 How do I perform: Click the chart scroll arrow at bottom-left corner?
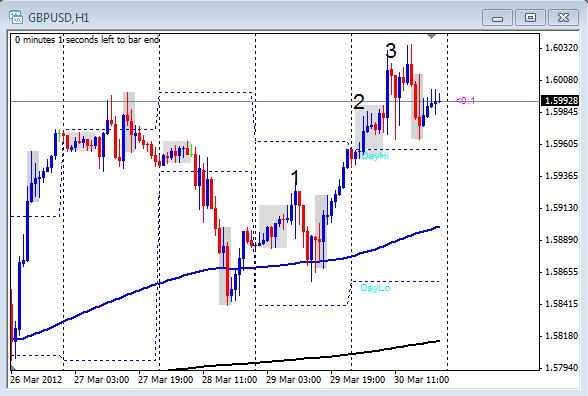pos(13,367)
